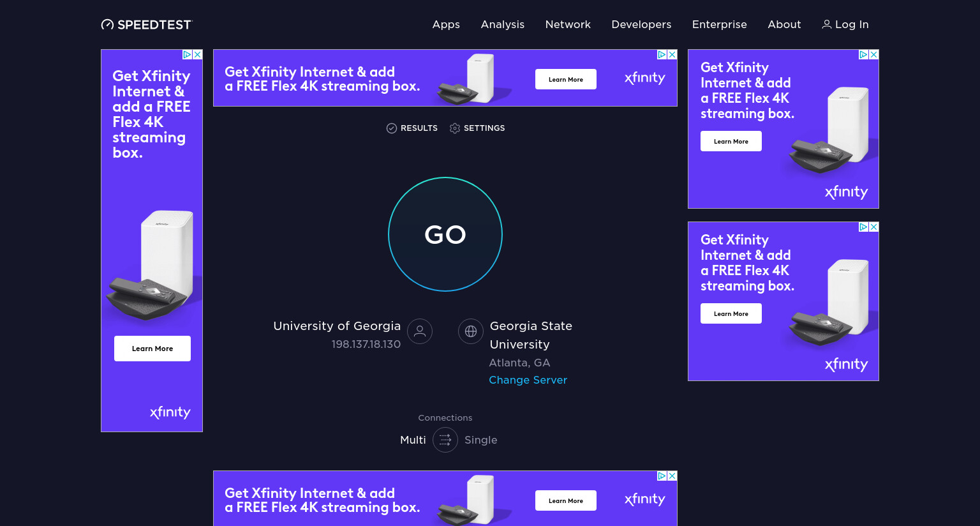Image resolution: width=980 pixels, height=526 pixels.
Task: Click the IP address 198.137.18.130
Action: click(366, 344)
